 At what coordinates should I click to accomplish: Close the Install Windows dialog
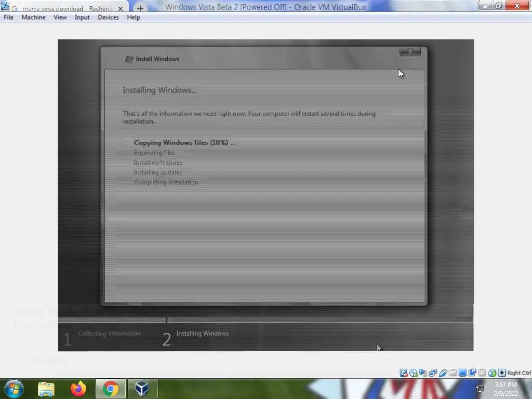click(410, 51)
